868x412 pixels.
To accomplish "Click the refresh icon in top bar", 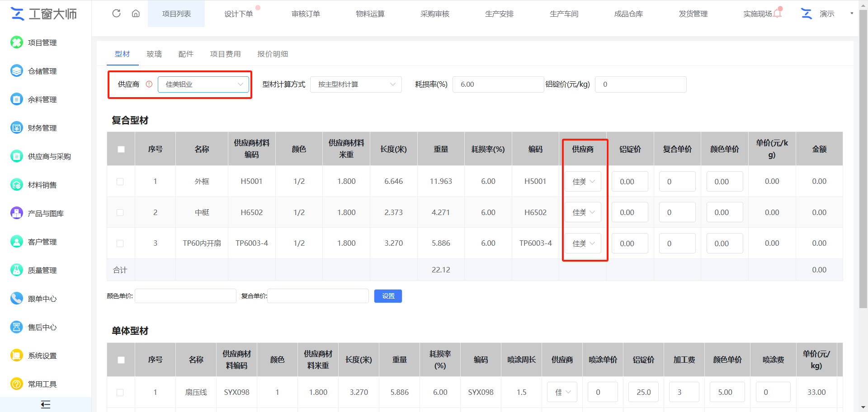I will (116, 14).
